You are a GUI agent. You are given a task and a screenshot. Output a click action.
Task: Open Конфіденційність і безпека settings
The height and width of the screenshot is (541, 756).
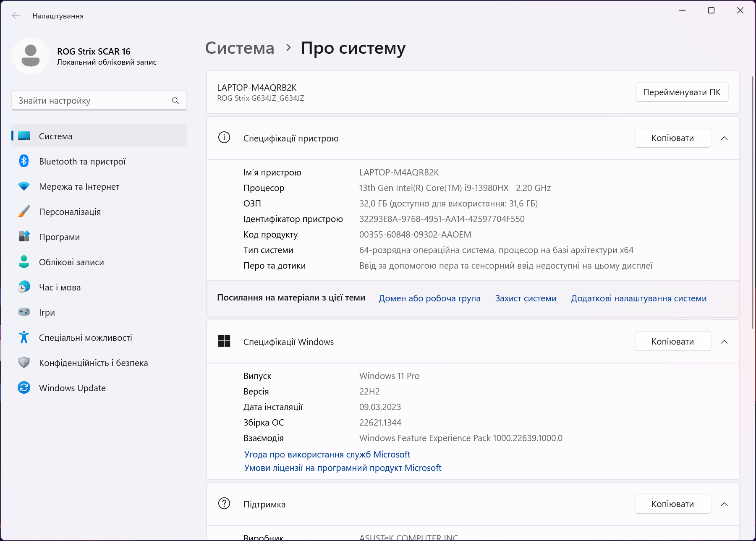click(x=99, y=363)
